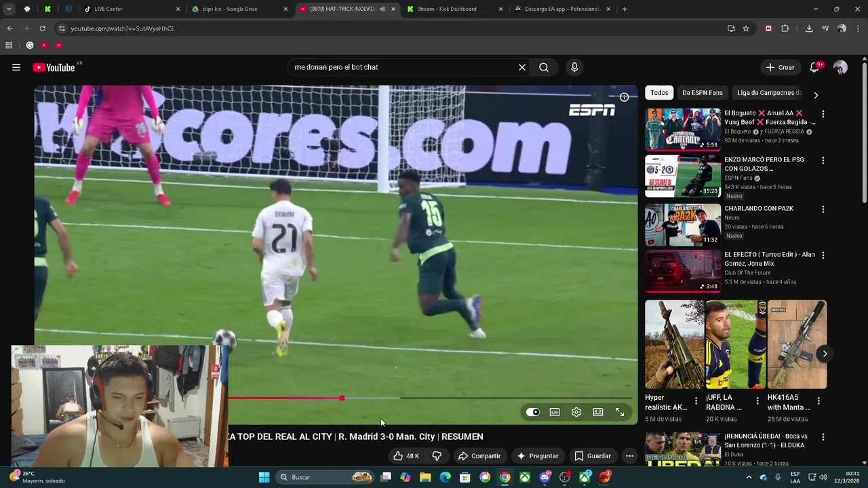This screenshot has width=868, height=488.
Task: Open the YouTube account avatar menu
Action: click(840, 67)
